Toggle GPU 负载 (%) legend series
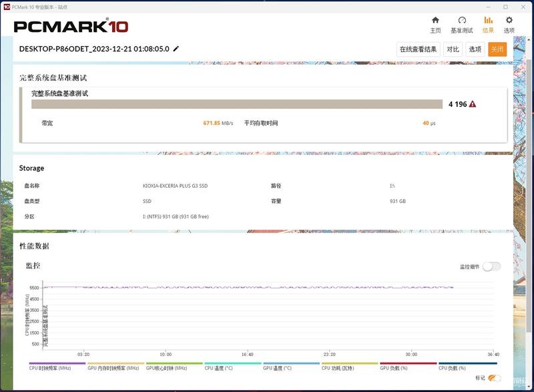Image resolution: width=534 pixels, height=392 pixels. click(x=409, y=367)
